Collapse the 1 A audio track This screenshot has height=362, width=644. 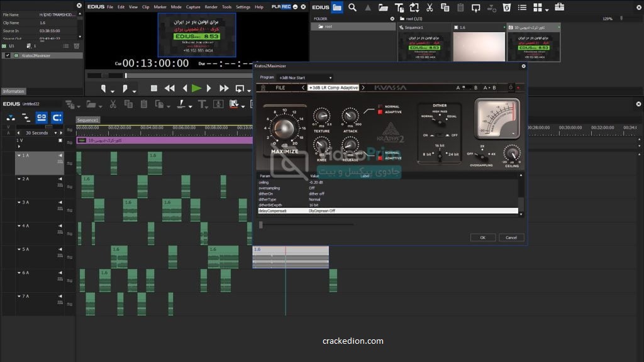point(19,156)
